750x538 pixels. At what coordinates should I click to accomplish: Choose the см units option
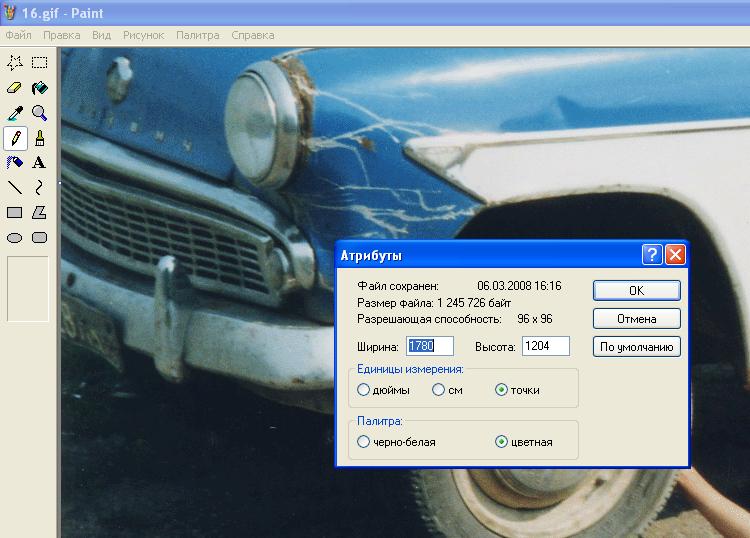point(438,390)
